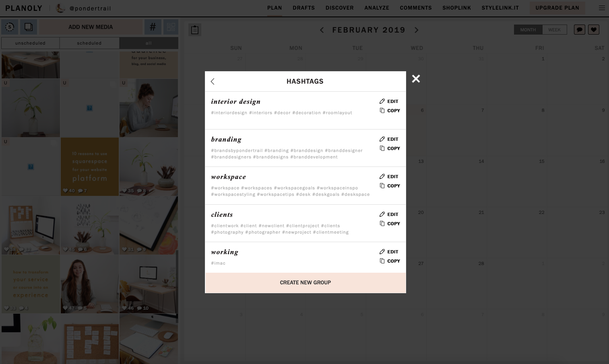Image resolution: width=609 pixels, height=364 pixels.
Task: Edit the interior design hashtag group
Action: click(389, 101)
